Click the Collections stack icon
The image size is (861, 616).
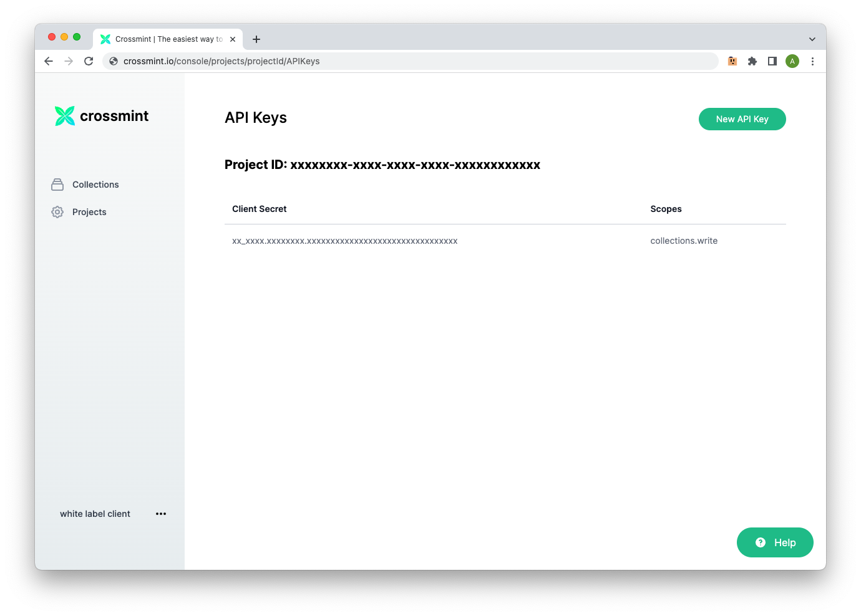pos(57,185)
